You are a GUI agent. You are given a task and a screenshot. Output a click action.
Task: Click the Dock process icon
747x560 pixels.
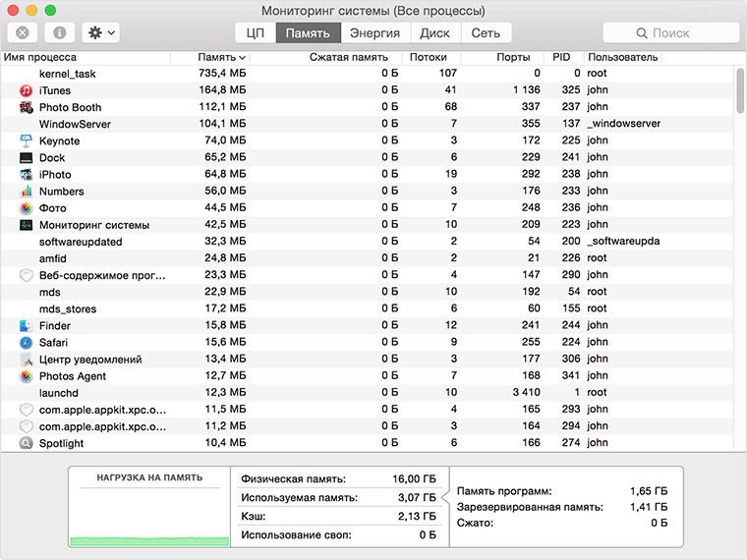point(27,157)
